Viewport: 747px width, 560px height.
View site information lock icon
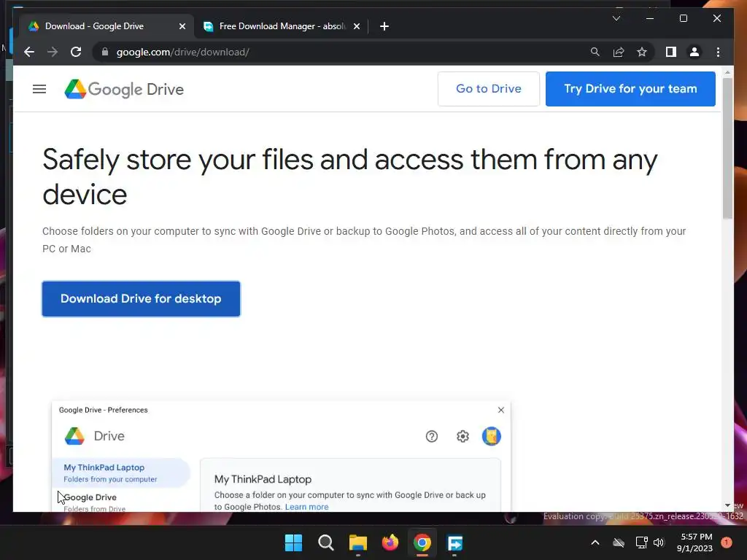point(105,52)
